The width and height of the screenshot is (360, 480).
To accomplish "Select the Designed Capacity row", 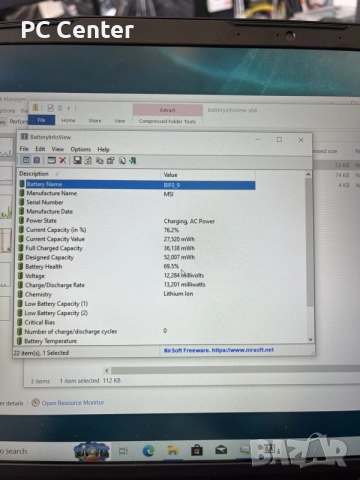I will point(137,257).
